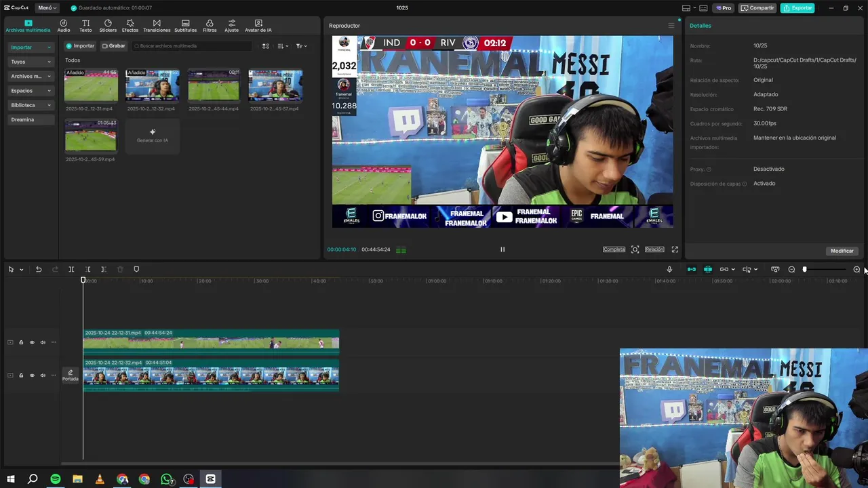Image resolution: width=868 pixels, height=488 pixels.
Task: Open the Texto panel
Action: [x=85, y=26]
